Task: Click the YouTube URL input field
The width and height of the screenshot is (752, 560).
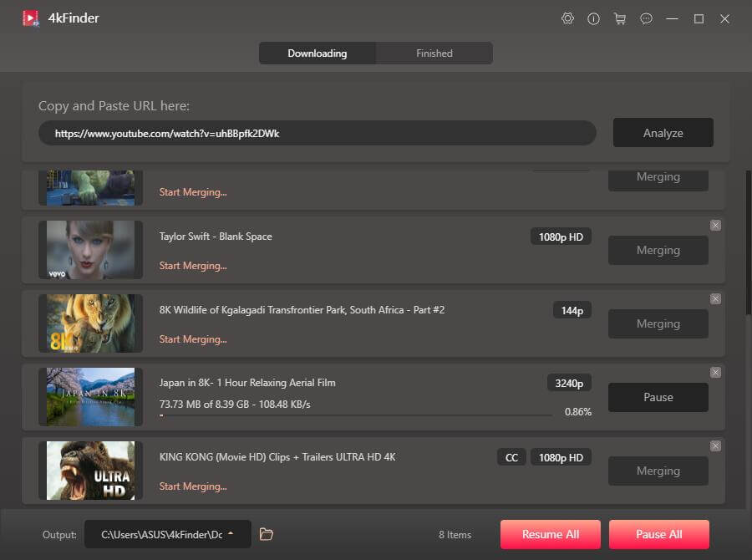Action: pyautogui.click(x=318, y=133)
